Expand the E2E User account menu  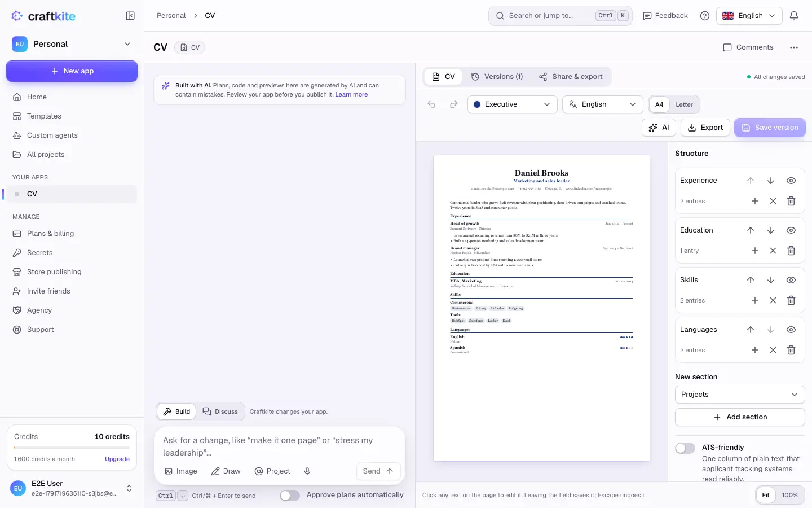tap(72, 488)
